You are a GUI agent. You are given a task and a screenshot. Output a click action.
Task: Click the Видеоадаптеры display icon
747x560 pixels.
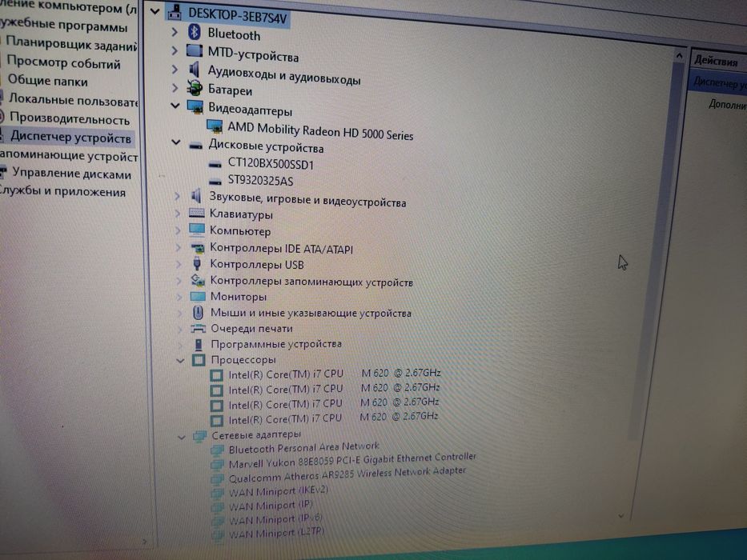pos(195,106)
